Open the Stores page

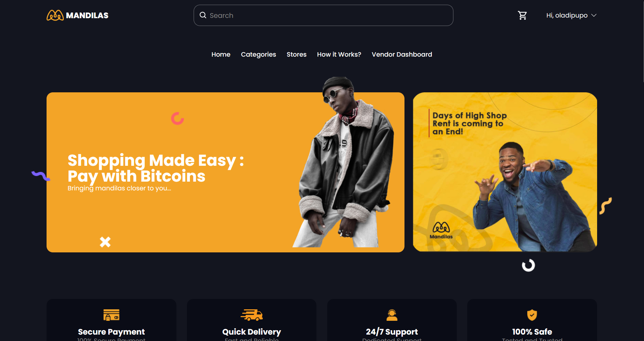pos(297,55)
